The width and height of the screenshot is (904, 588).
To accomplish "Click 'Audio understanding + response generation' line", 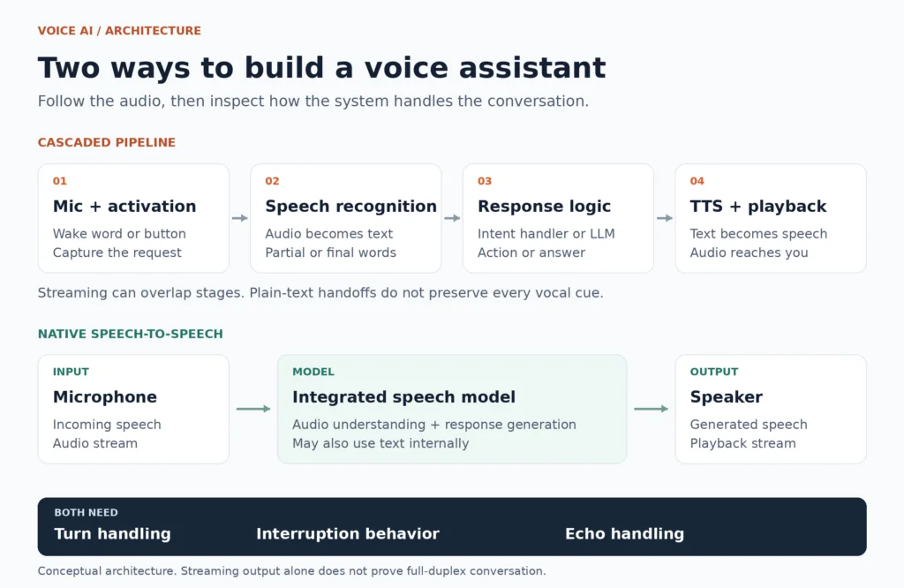I will 434,425.
